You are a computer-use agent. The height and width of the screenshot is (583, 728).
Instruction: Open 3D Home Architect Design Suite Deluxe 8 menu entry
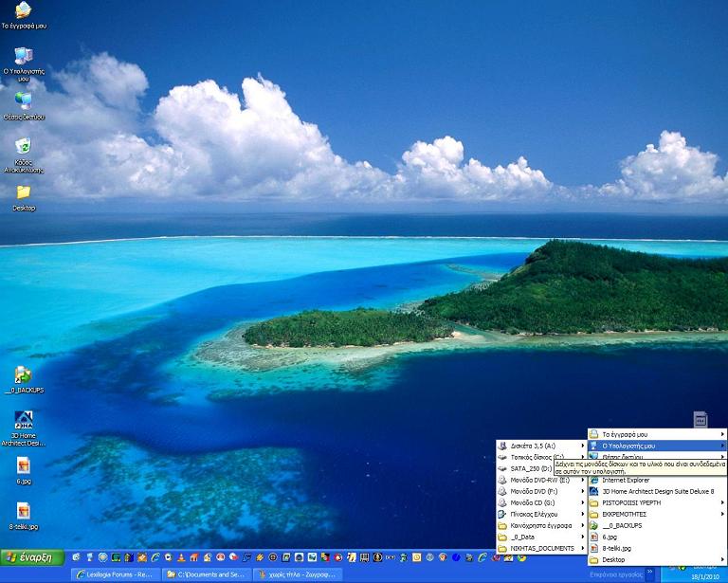click(658, 491)
